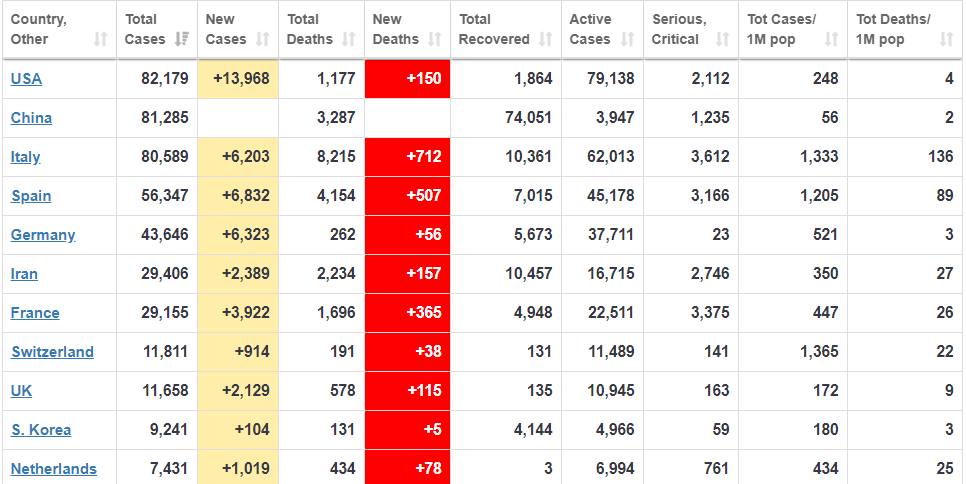Click the sort arrows next to New Cases
Screen dimensions: 966x484
click(262, 40)
